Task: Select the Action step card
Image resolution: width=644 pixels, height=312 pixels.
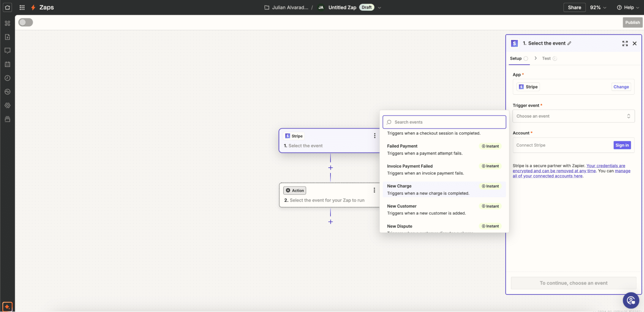Action: click(329, 195)
